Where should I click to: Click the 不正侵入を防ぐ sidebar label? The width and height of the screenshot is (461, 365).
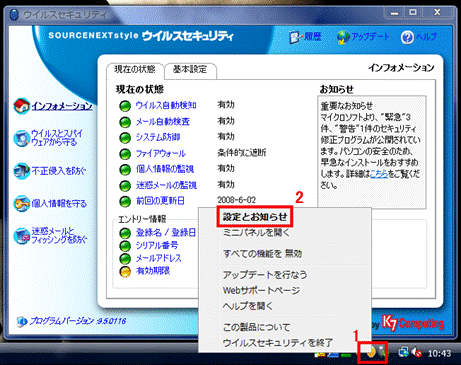coord(59,171)
